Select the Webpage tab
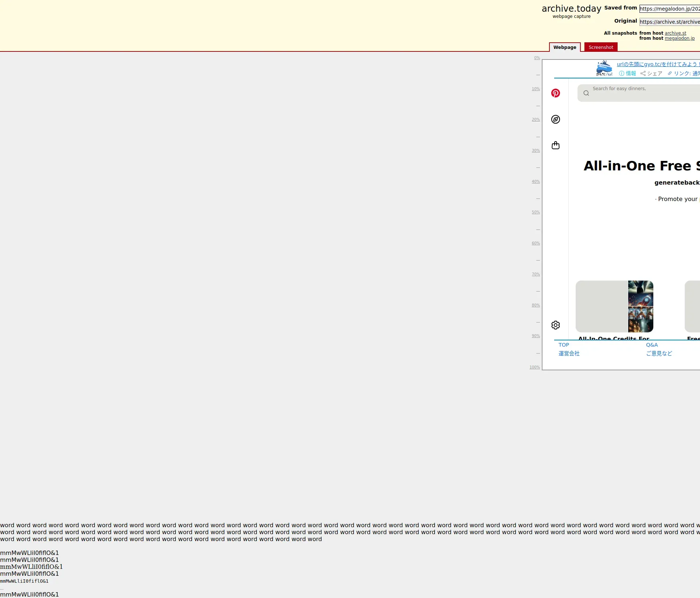The height and width of the screenshot is (598, 700). pyautogui.click(x=564, y=47)
